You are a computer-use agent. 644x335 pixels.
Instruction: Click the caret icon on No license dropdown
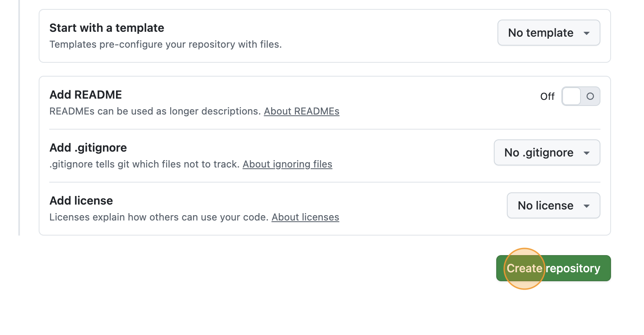coord(587,206)
